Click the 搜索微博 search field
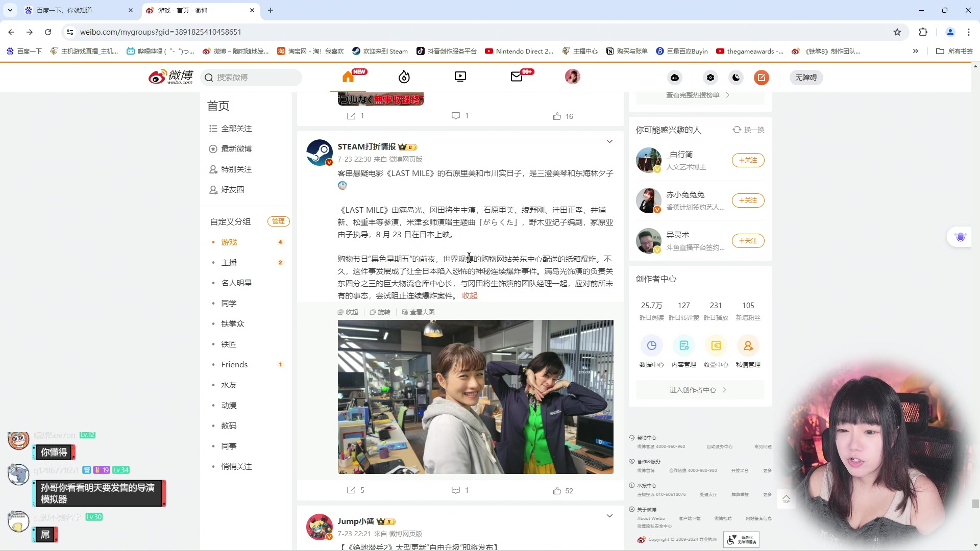This screenshot has height=551, width=980. pos(250,77)
